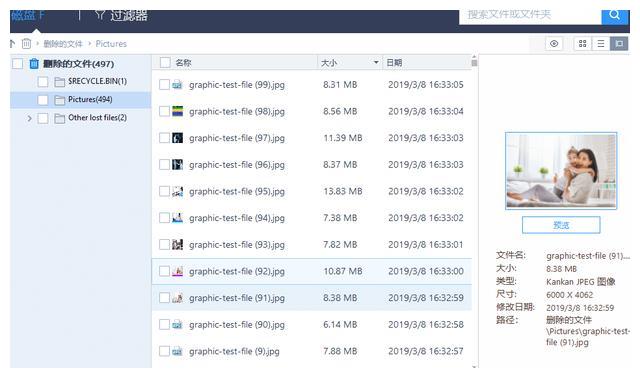Select the $RECYCLE.BIN(1) folder in tree

pyautogui.click(x=97, y=81)
